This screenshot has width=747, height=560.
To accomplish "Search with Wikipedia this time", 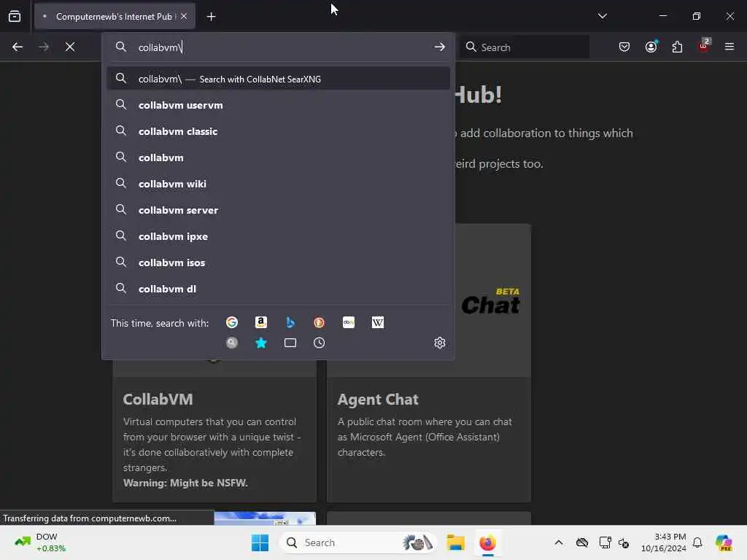I will coord(378,322).
